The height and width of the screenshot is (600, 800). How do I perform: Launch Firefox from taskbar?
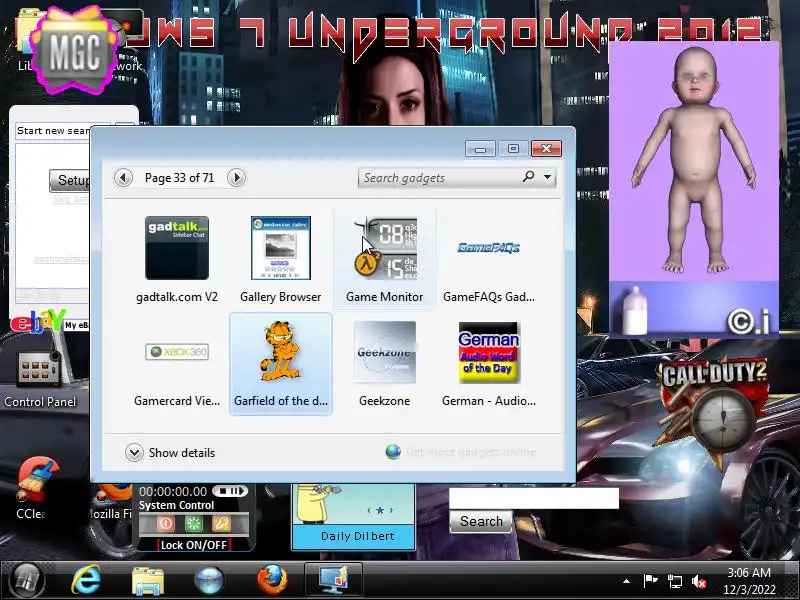pos(271,580)
